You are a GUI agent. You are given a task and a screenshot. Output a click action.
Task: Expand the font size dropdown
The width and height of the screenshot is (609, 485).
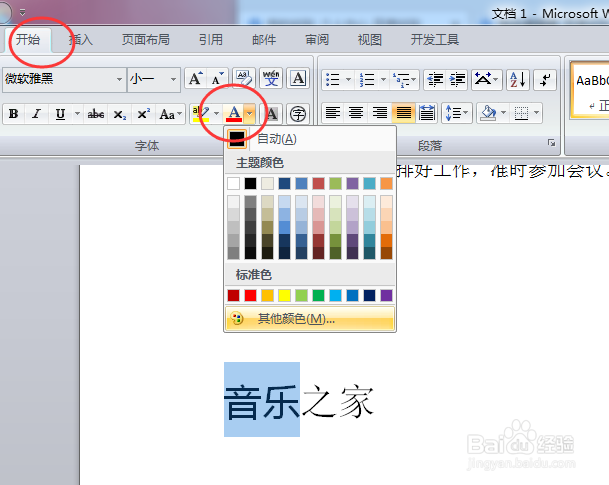[x=173, y=80]
